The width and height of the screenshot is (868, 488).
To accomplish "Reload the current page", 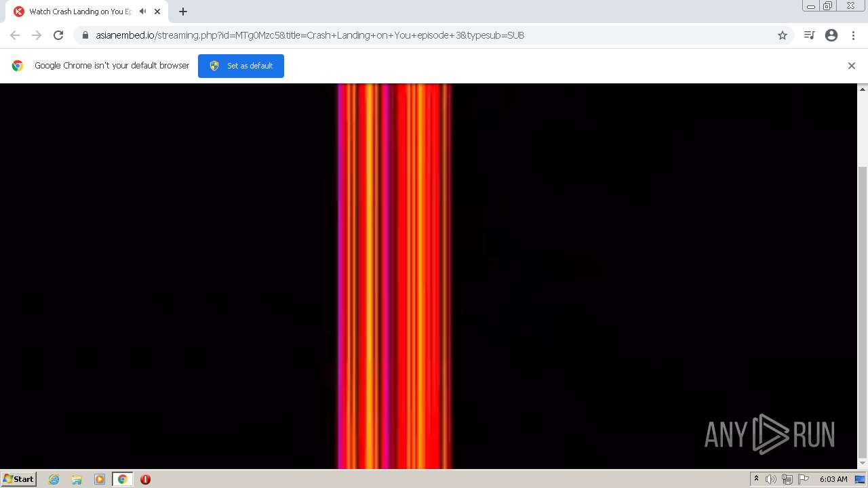I will (x=58, y=35).
